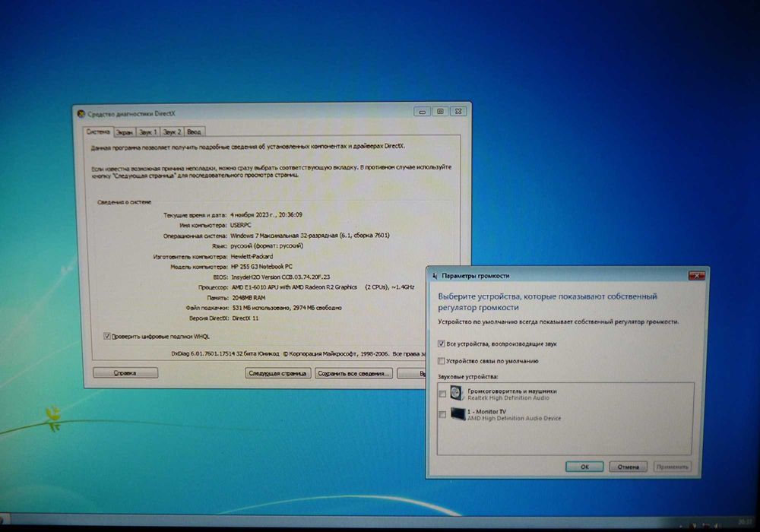Open the Экран tab
The width and height of the screenshot is (760, 532).
point(125,131)
